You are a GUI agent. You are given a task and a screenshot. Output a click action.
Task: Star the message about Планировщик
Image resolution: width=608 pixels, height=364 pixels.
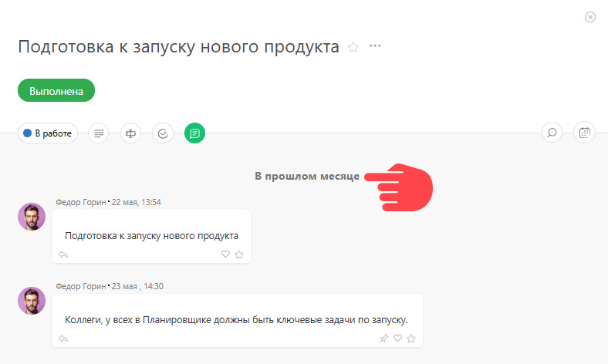pyautogui.click(x=411, y=339)
